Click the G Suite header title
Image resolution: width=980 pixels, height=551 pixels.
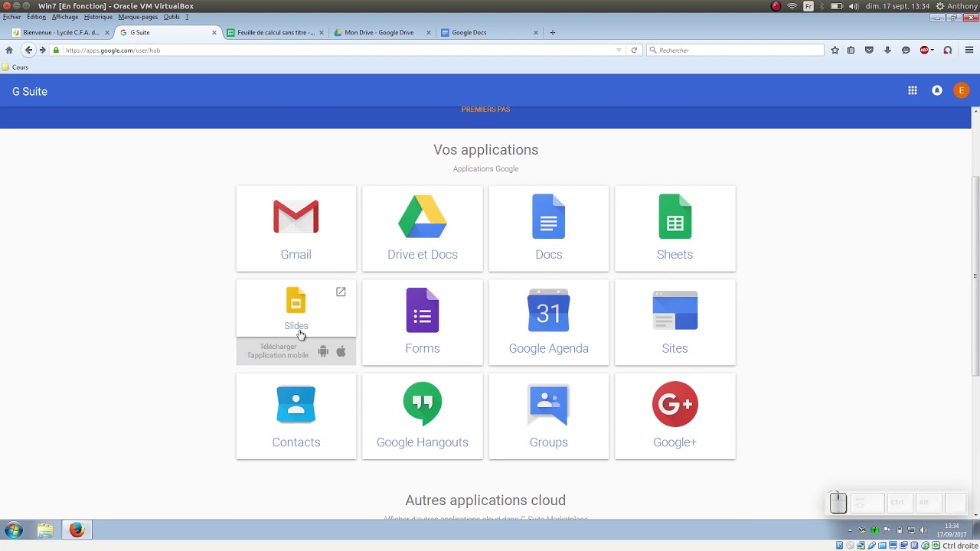(30, 91)
